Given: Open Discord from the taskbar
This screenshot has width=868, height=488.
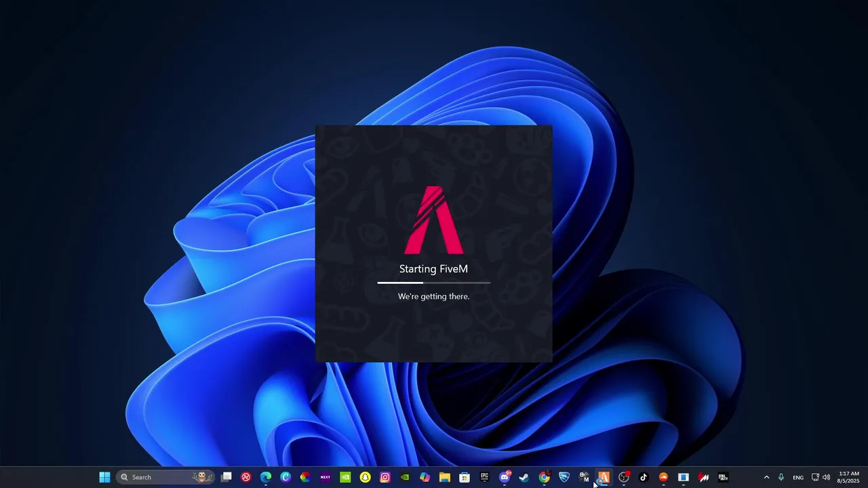Looking at the screenshot, I should (505, 477).
